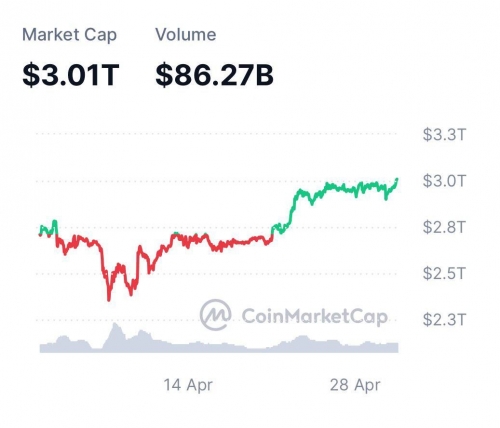Click the $2.3T y-axis label
Viewport: 500px width, 428px height.
(x=444, y=320)
